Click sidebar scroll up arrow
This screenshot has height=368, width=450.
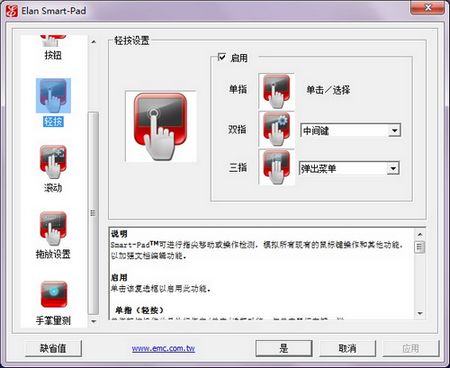coord(94,42)
